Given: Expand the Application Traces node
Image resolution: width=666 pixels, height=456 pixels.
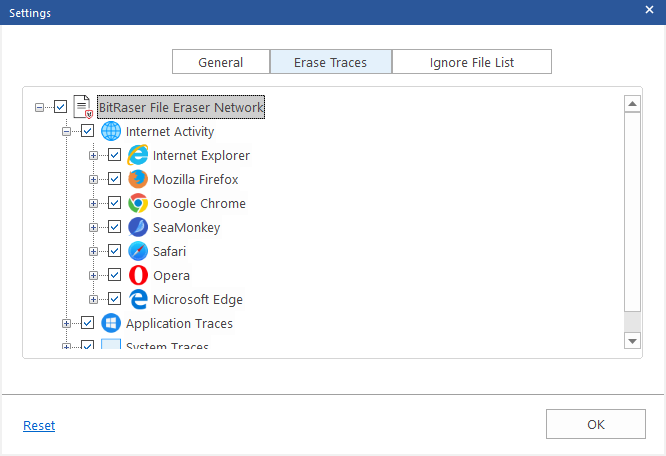Looking at the screenshot, I should [66, 323].
